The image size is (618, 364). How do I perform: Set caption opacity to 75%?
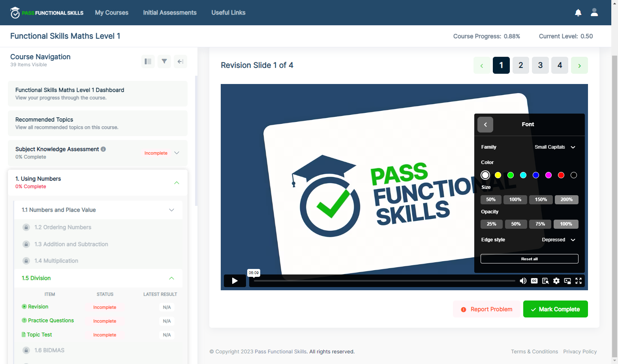(540, 224)
